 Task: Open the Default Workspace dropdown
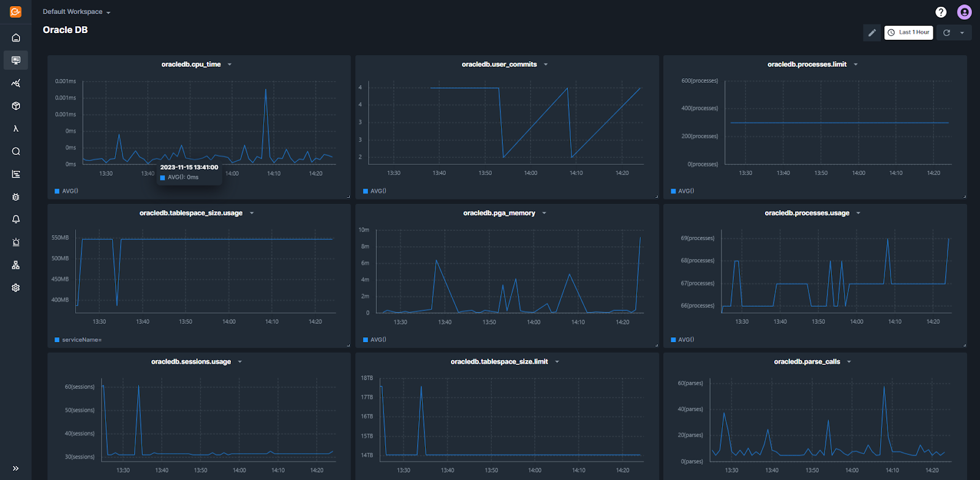click(77, 12)
